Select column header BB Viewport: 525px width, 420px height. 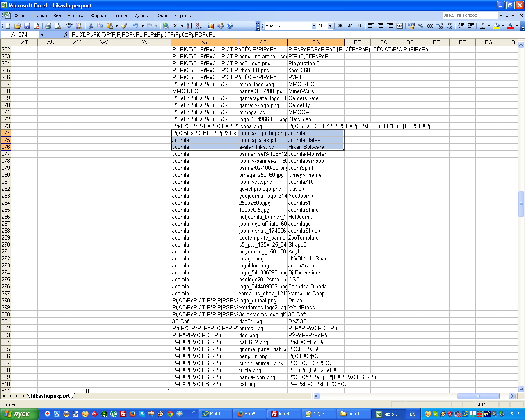tap(357, 42)
